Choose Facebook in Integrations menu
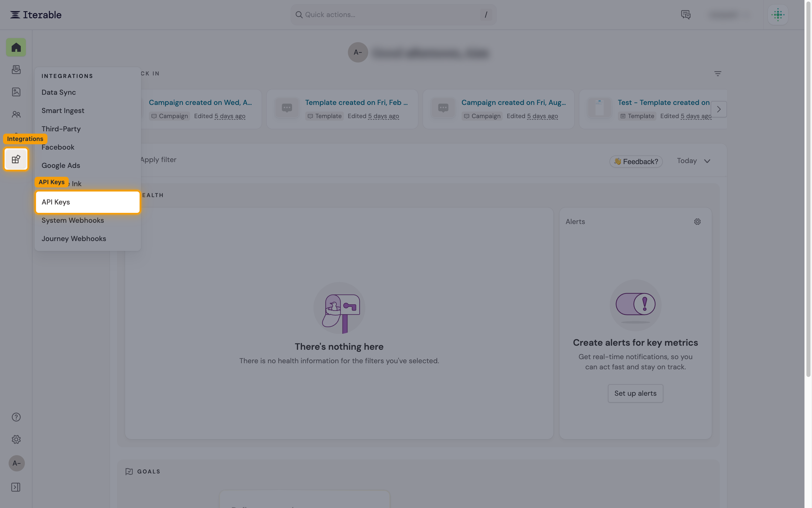The image size is (812, 508). click(88, 147)
